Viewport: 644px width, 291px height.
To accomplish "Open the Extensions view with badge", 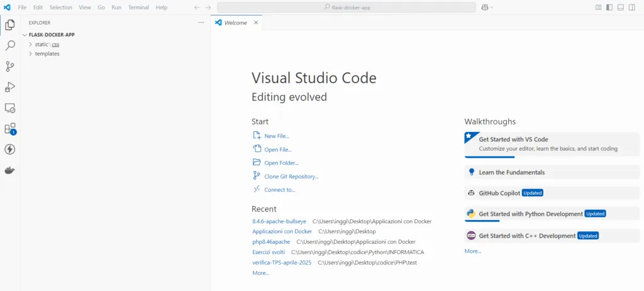I will point(10,128).
